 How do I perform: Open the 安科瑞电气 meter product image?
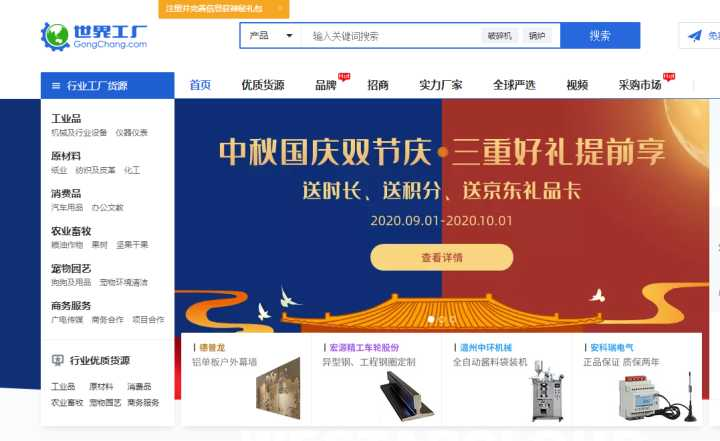pyautogui.click(x=658, y=396)
